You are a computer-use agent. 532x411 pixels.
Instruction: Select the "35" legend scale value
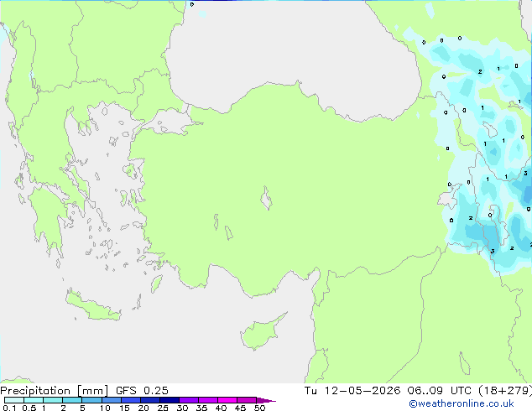tap(201, 408)
